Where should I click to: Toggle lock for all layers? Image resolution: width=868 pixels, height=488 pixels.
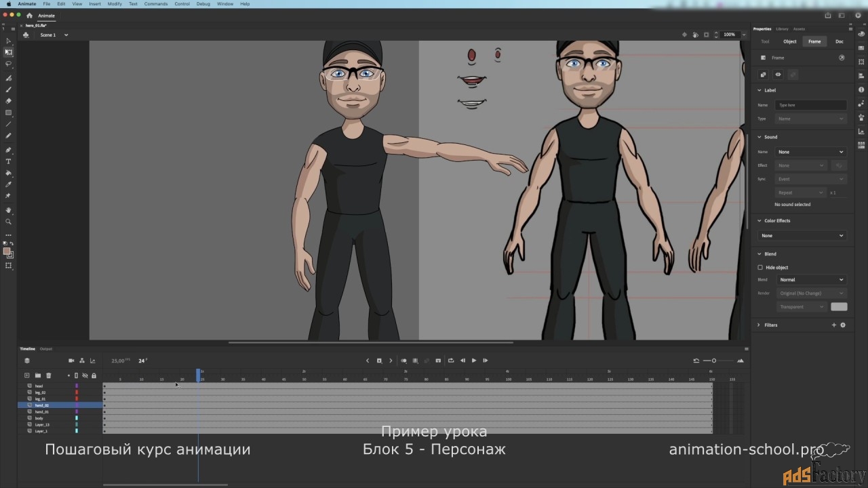click(94, 375)
